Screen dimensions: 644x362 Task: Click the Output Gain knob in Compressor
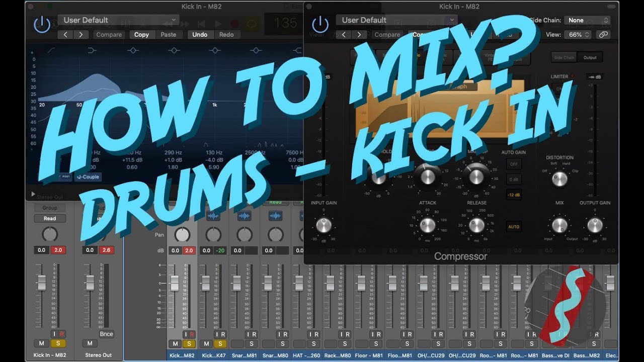[595, 225]
